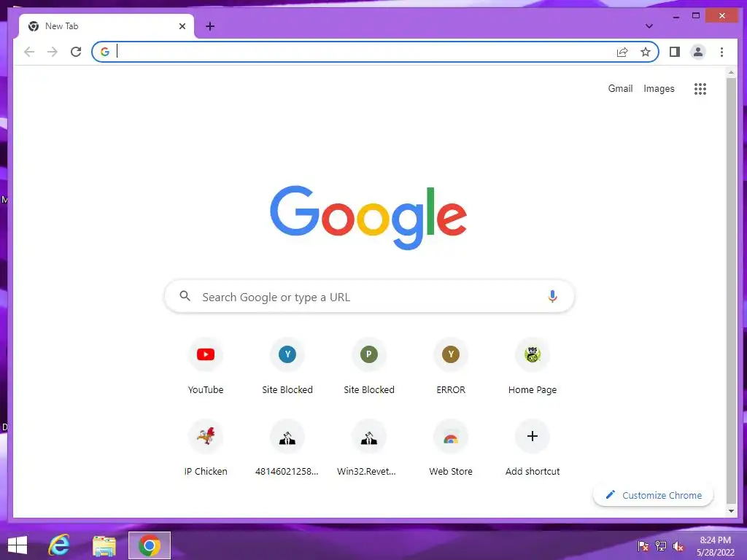
Task: Open the network icon in system tray
Action: tap(661, 545)
